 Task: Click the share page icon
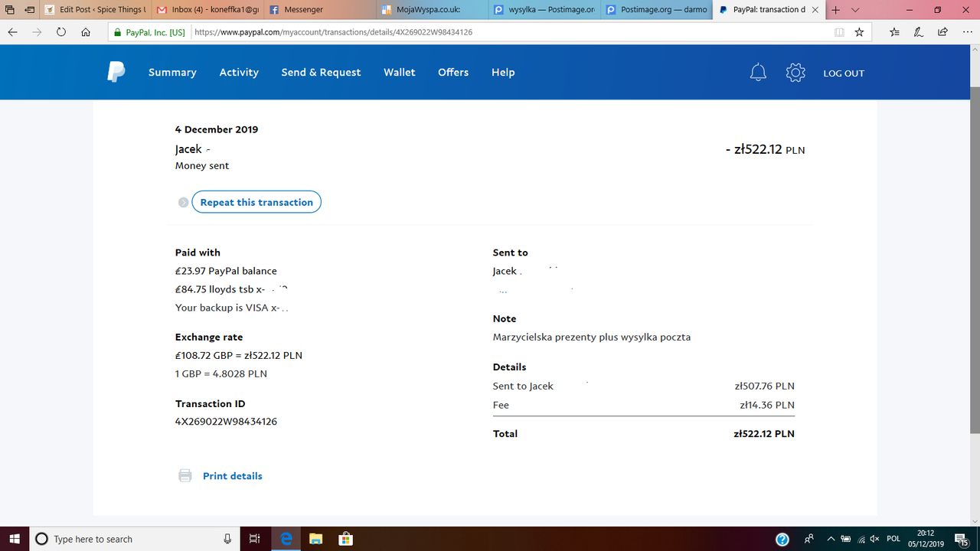click(942, 32)
